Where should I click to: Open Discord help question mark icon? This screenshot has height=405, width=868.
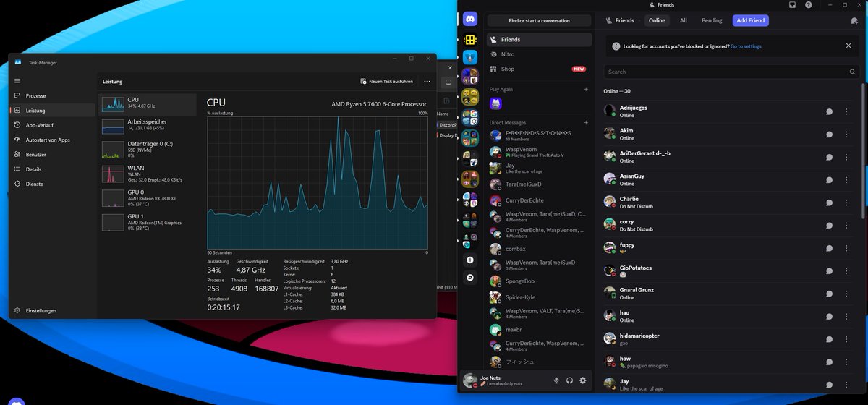[809, 4]
